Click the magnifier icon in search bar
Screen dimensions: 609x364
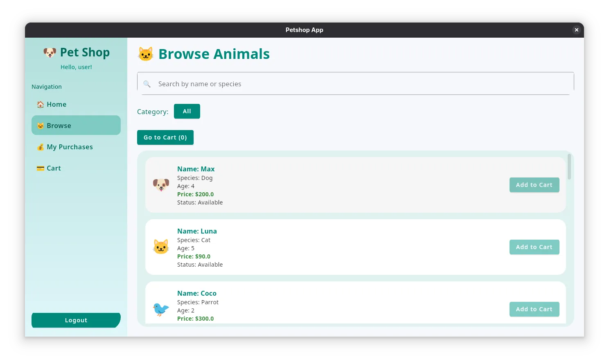[147, 84]
